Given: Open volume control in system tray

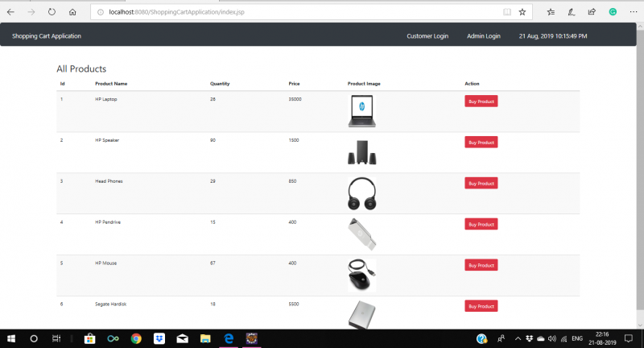Looking at the screenshot, I should point(552,338).
